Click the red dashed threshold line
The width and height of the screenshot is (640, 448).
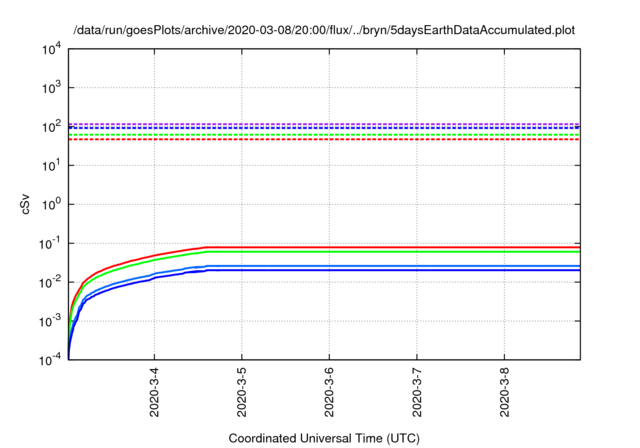coord(324,140)
